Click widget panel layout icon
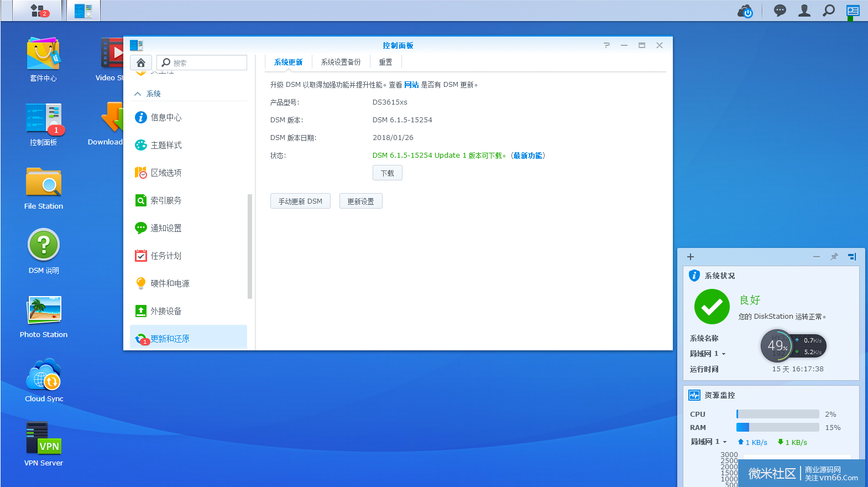The image size is (868, 487). click(x=852, y=257)
